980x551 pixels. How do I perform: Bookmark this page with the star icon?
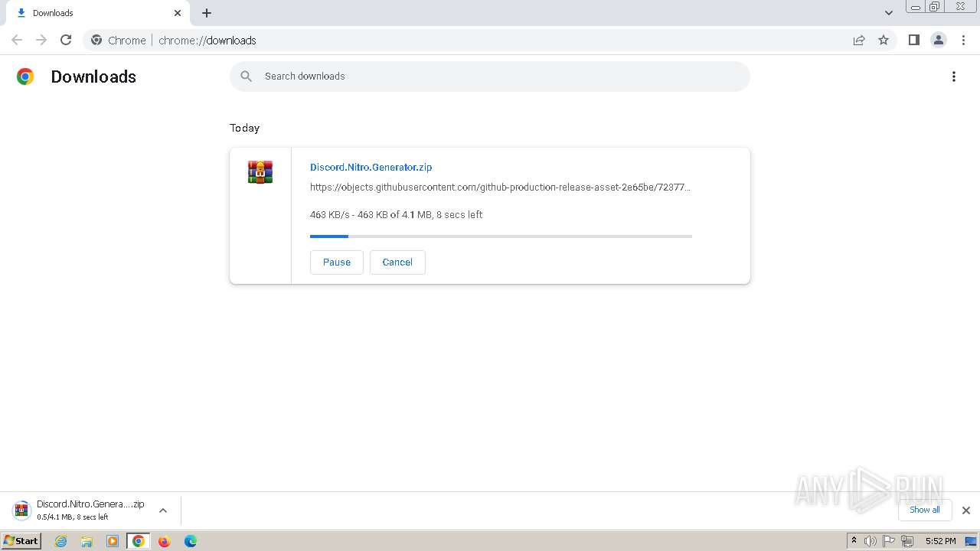pyautogui.click(x=884, y=40)
